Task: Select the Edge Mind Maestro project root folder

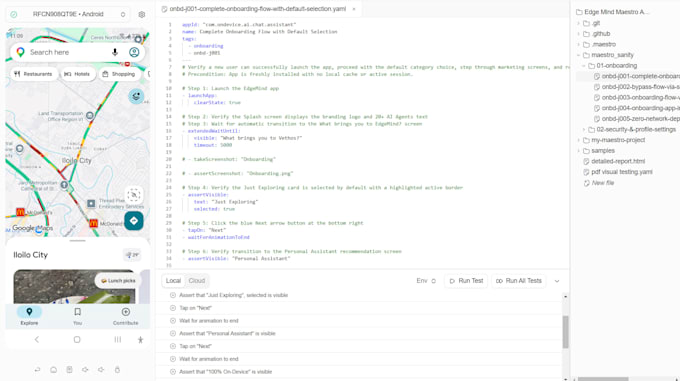Action: (x=612, y=12)
